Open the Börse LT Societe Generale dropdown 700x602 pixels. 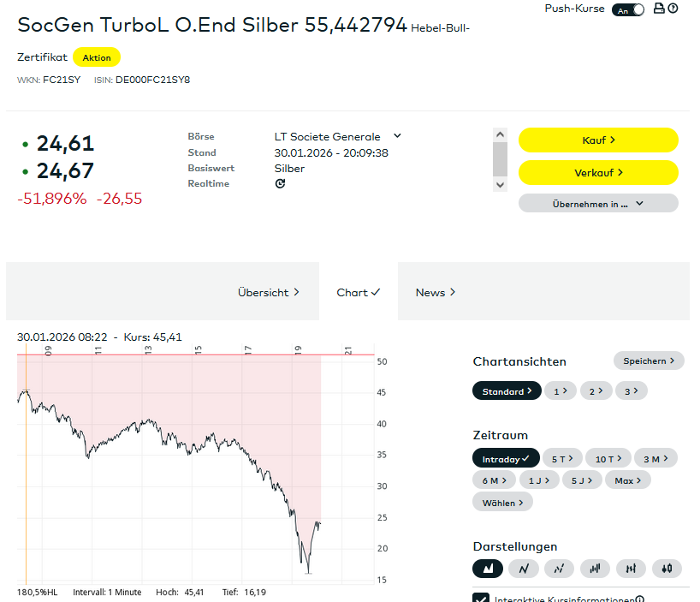click(x=397, y=136)
